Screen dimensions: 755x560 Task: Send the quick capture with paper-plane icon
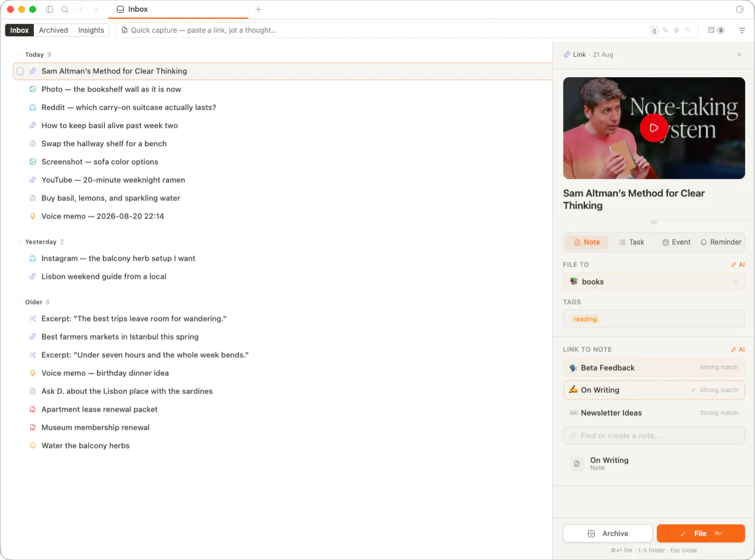point(688,30)
